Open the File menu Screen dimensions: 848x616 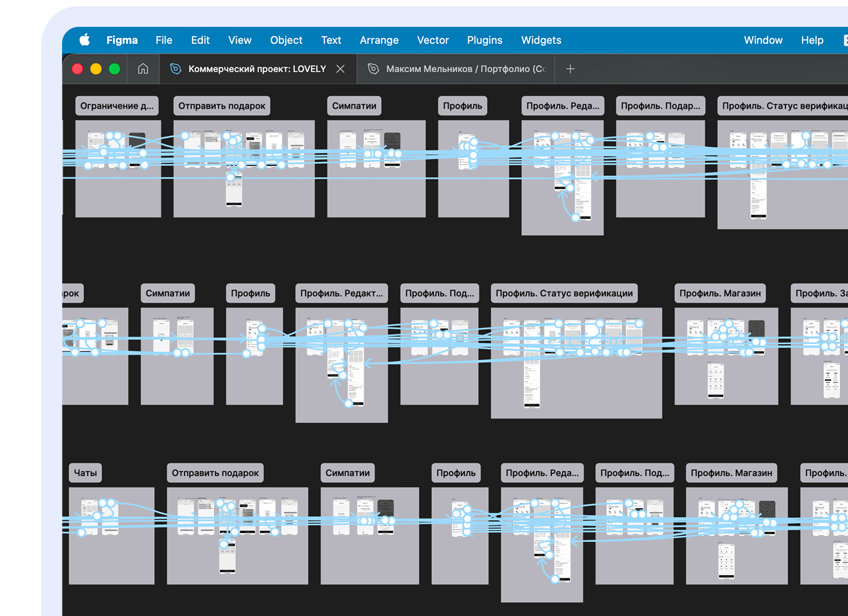pos(163,40)
